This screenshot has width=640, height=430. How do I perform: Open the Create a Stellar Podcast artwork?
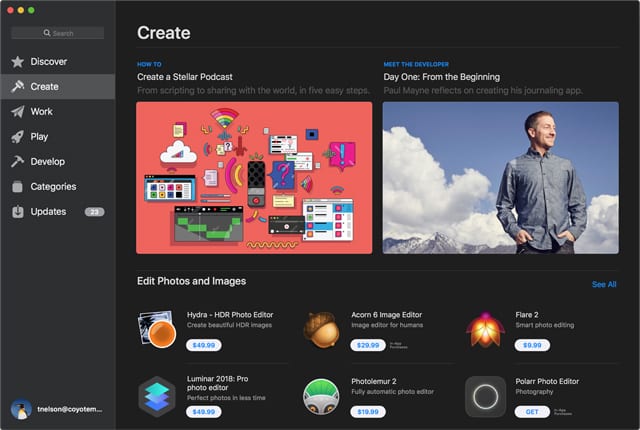tap(254, 177)
